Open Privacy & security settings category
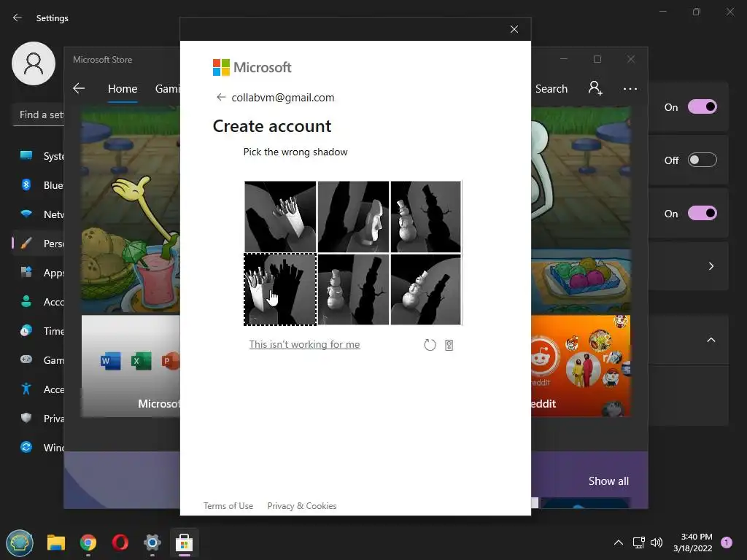The width and height of the screenshot is (747, 560). click(38, 419)
